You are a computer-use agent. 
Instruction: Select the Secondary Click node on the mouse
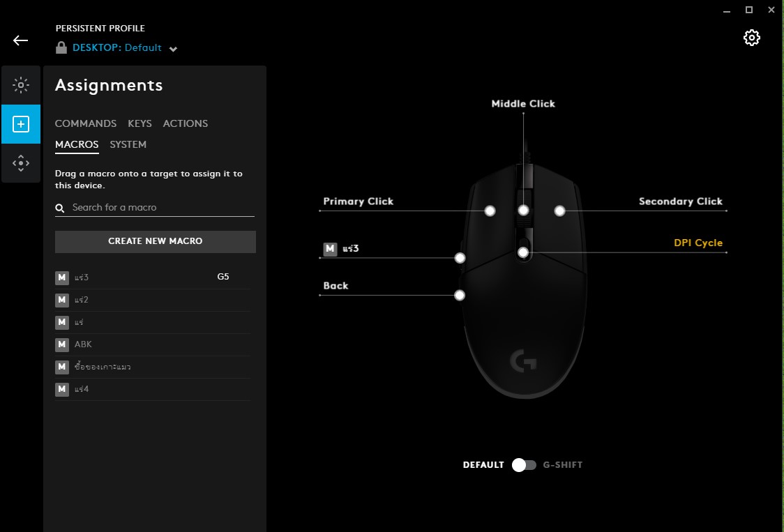click(x=559, y=211)
